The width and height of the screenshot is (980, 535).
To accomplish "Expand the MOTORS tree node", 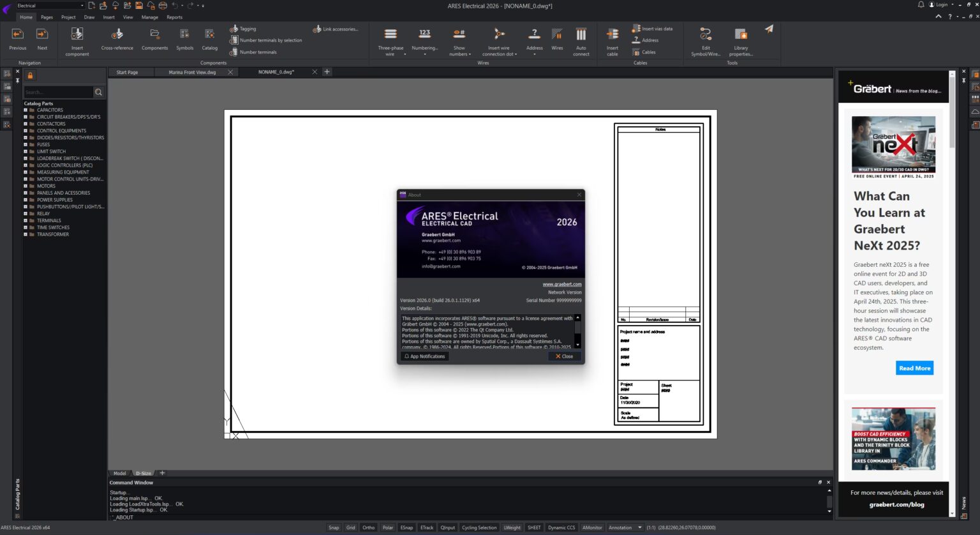I will point(26,186).
